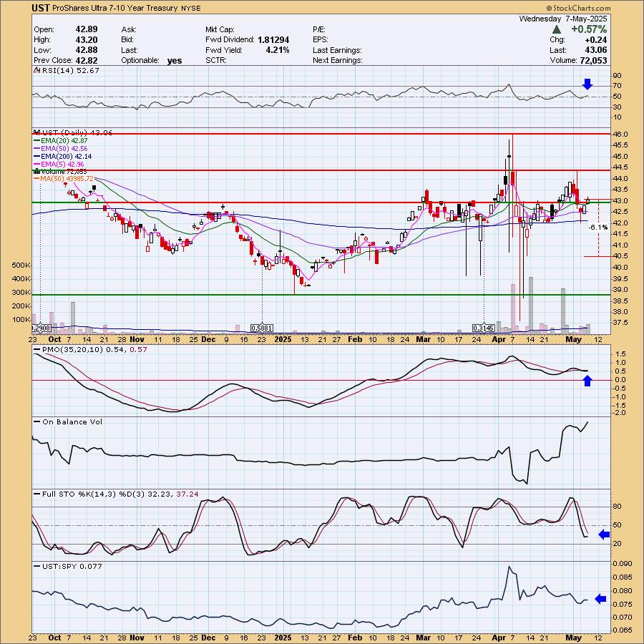The width and height of the screenshot is (644, 644).
Task: Select the Prev Close value 42.82
Action: 87,60
